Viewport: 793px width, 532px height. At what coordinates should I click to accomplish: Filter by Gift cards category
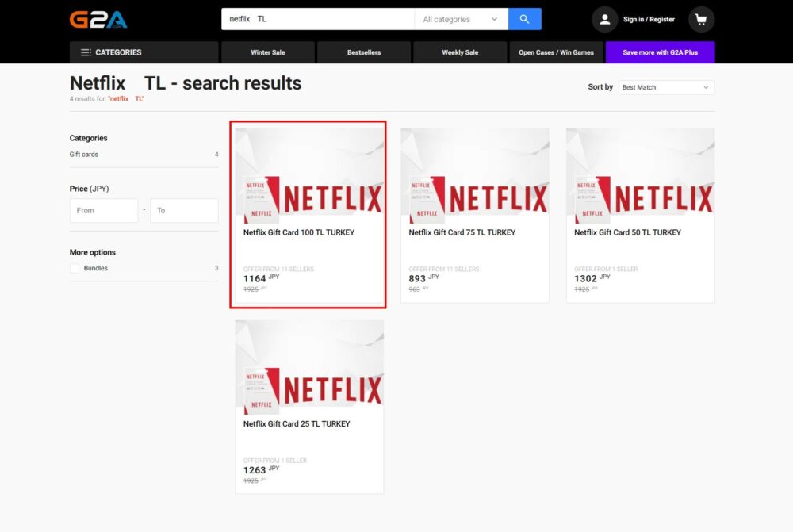point(84,155)
